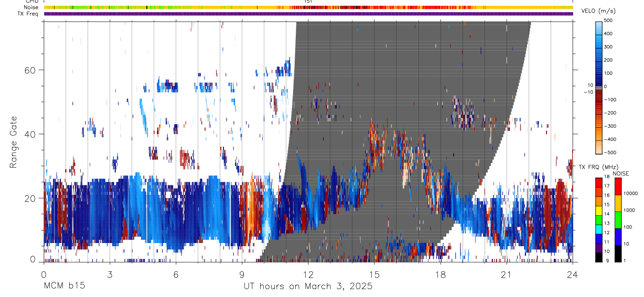Click the red 10000 segment of NOISE colorbar
Viewport: 644px width, 297px height.
[x=618, y=186]
